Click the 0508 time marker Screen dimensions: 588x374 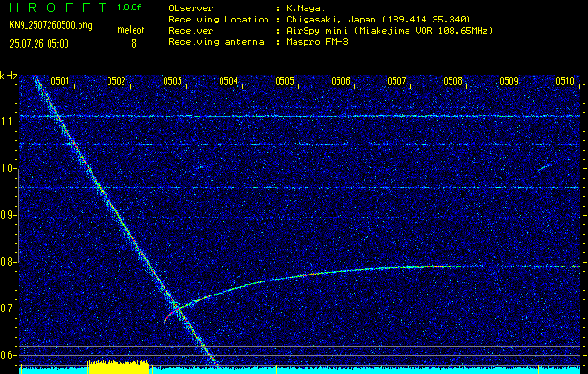point(453,81)
